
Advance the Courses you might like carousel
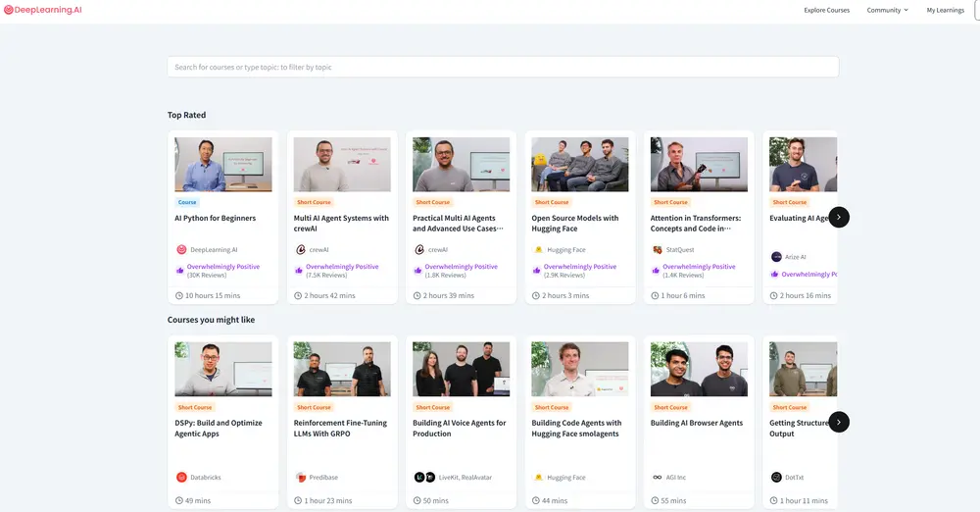[838, 422]
